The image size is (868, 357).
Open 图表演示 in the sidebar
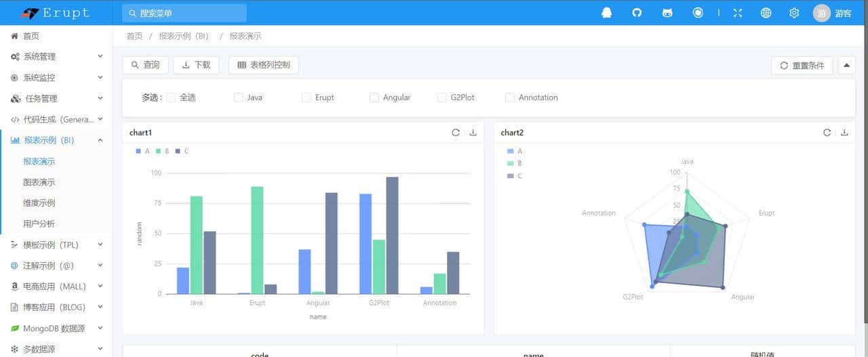tap(39, 183)
